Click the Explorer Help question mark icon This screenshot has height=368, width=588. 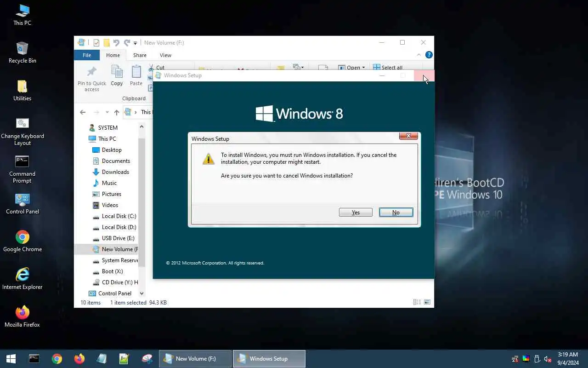point(429,55)
